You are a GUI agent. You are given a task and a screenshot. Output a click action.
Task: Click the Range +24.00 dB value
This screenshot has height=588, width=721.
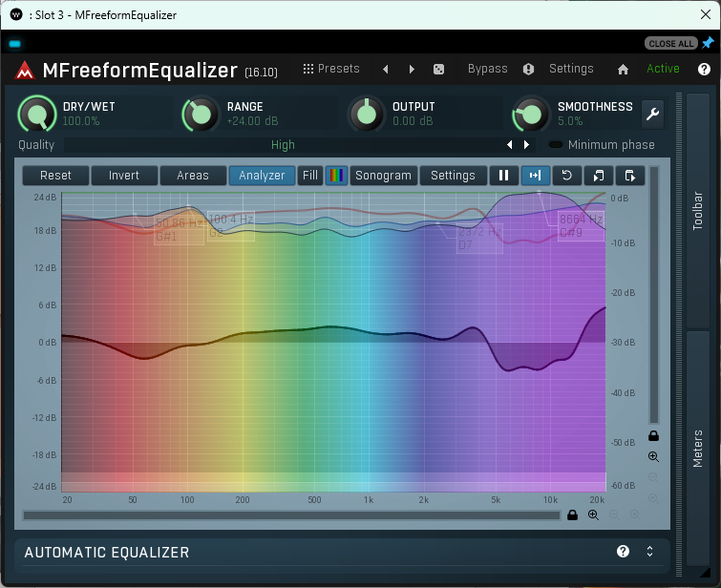tap(252, 121)
